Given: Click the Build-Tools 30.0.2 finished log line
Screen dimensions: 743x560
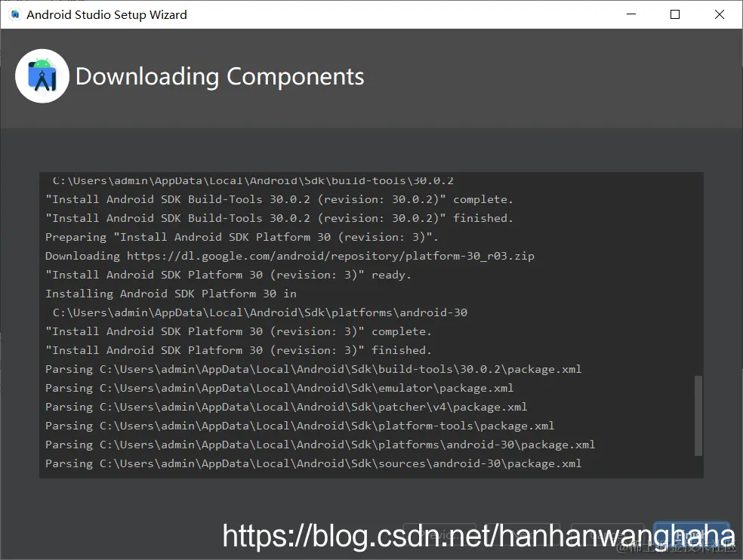Looking at the screenshot, I should click(279, 218).
